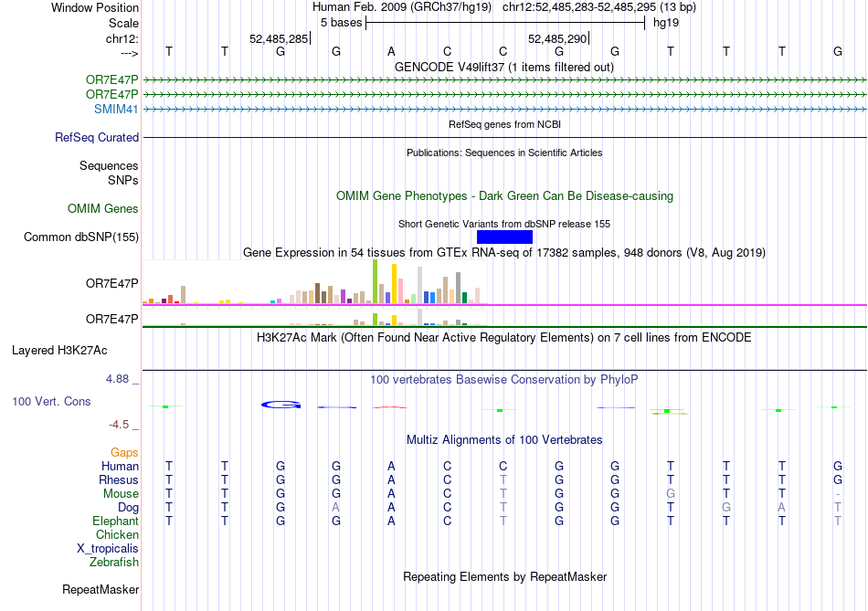The height and width of the screenshot is (611, 868).
Task: Select the Rhesus species row label
Action: (119, 479)
